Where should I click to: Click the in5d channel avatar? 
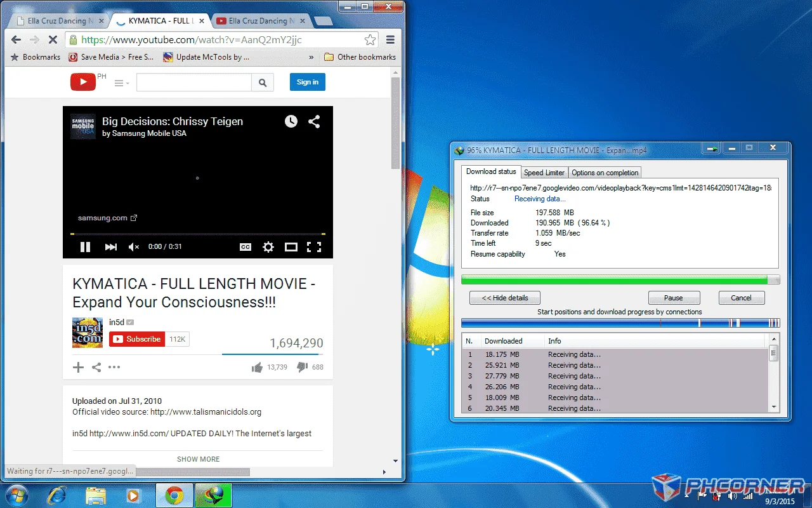pyautogui.click(x=88, y=332)
